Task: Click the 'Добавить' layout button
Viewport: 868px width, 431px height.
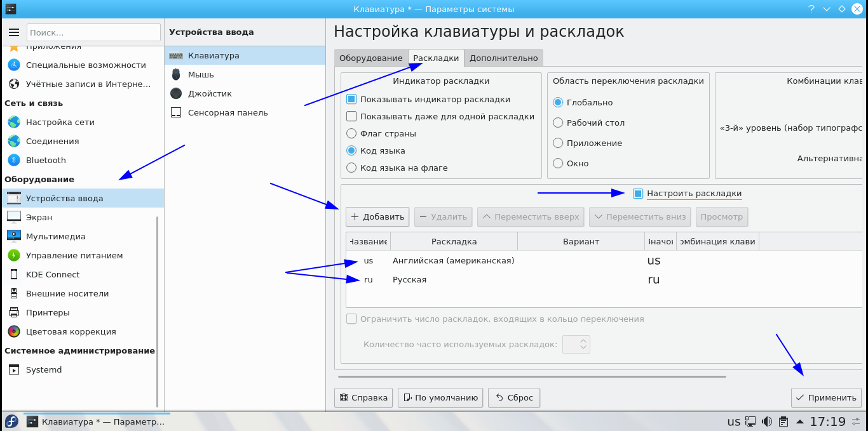Action: [x=377, y=216]
